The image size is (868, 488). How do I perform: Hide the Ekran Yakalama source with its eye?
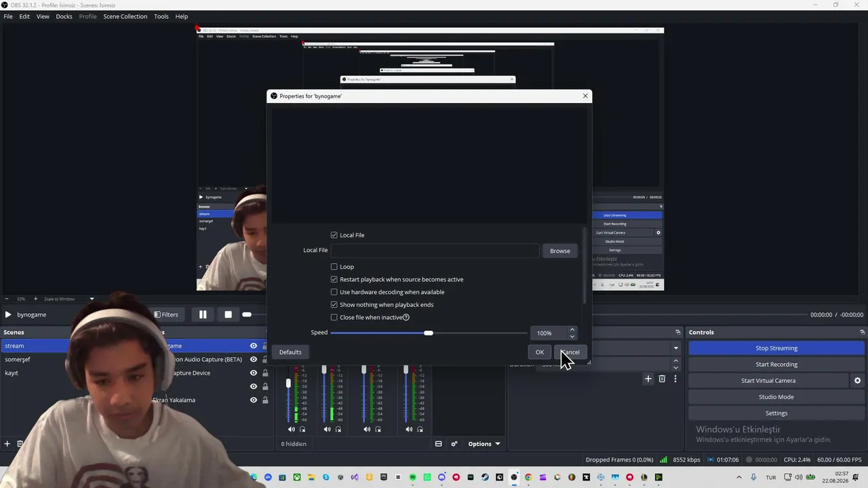[254, 400]
